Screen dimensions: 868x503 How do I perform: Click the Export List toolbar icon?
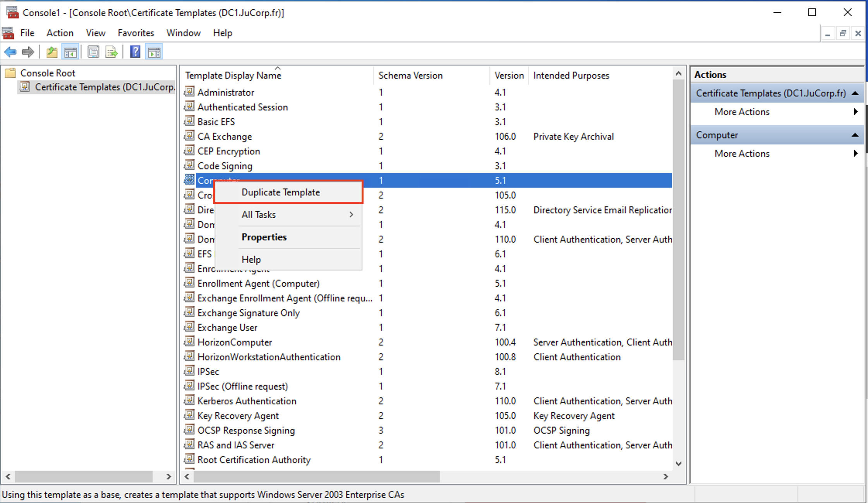point(112,52)
